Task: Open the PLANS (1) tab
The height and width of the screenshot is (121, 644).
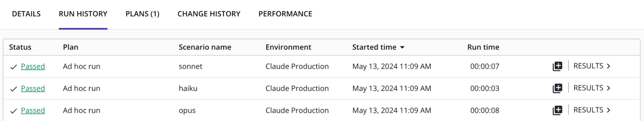Action: click(x=142, y=14)
